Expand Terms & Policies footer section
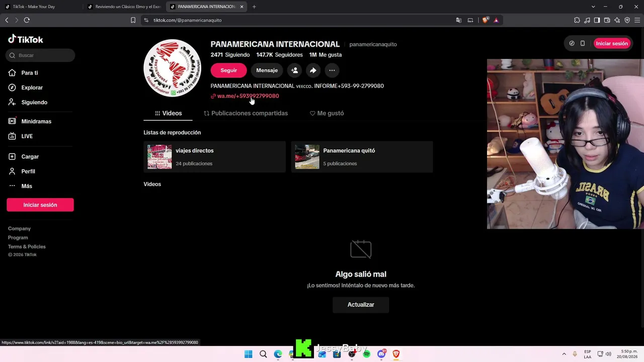 tap(27, 247)
